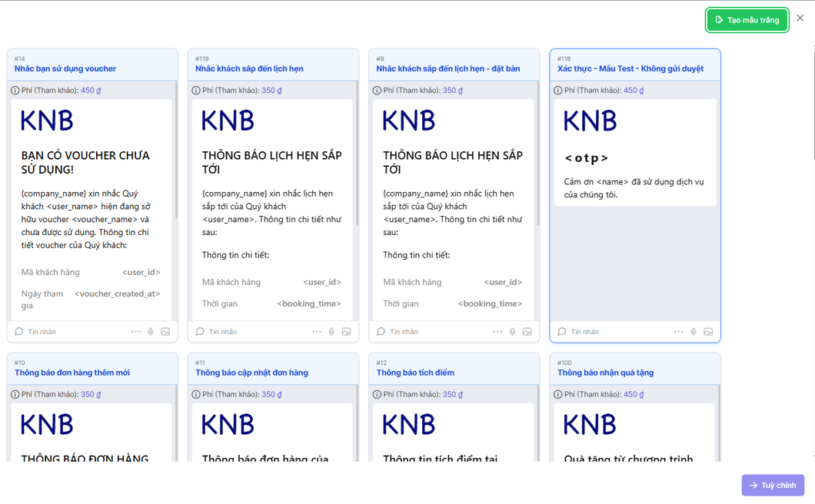This screenshot has width=815, height=504.
Task: Click Cảm ơn <name> message text
Action: 634,188
